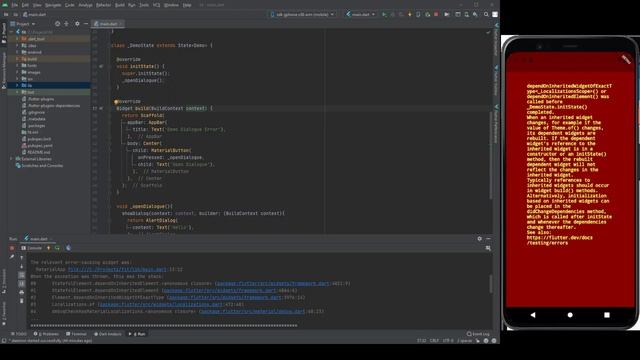Screen dimensions: 640x360
Task: Click the locate-in-project target icon in Project panel
Action: 58,24
